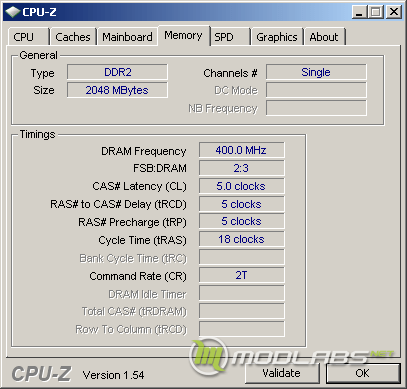The image size is (407, 389).
Task: Click the 2048 MBytes size field
Action: [x=117, y=90]
